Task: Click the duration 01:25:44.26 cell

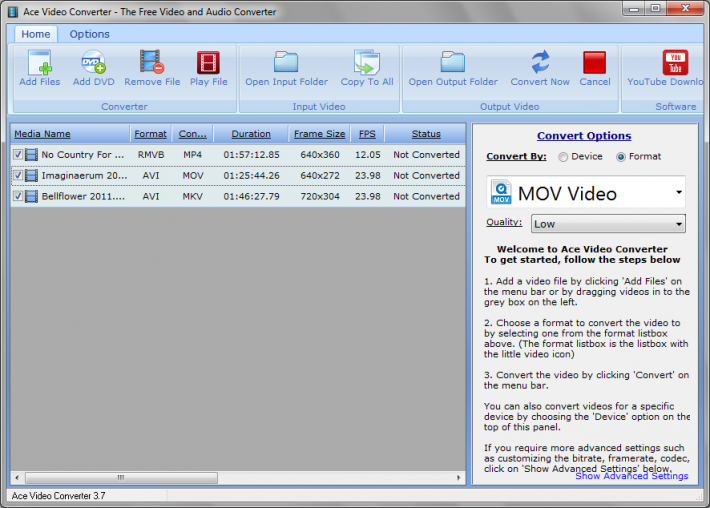Action: (x=251, y=176)
